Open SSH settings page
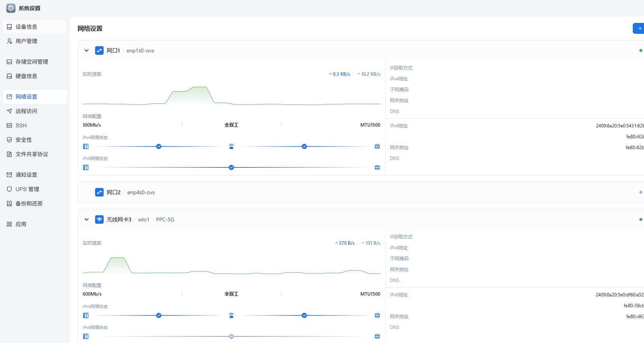The height and width of the screenshot is (343, 644). [35, 125]
